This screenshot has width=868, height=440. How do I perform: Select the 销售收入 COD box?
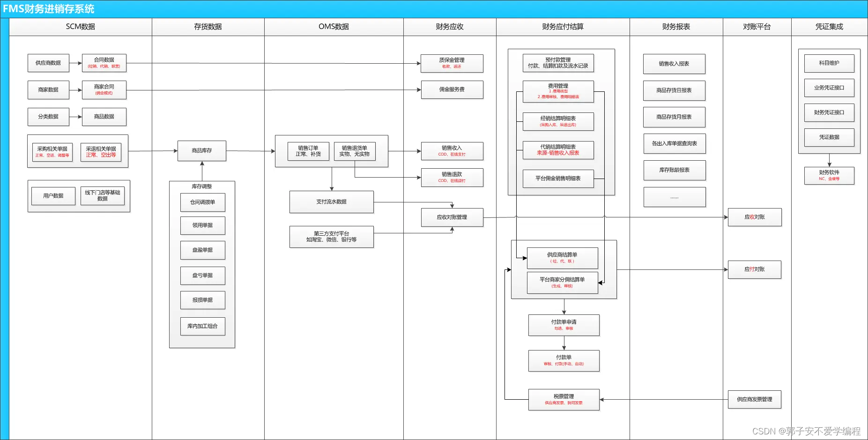point(452,151)
